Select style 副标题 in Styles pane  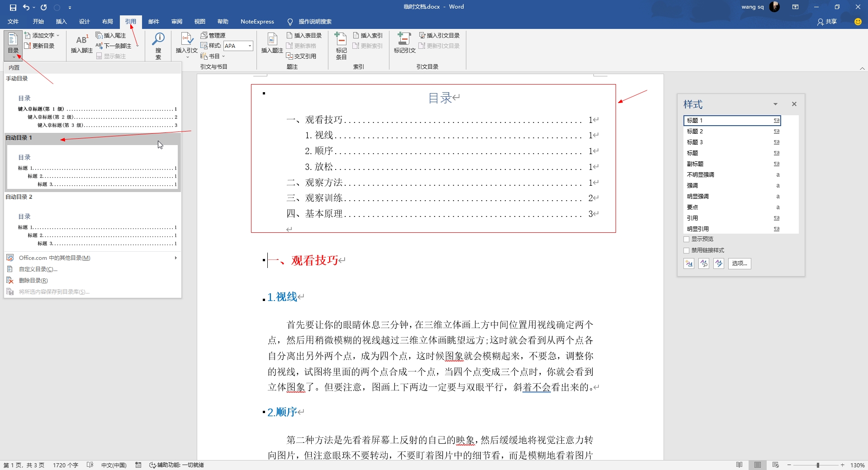732,164
